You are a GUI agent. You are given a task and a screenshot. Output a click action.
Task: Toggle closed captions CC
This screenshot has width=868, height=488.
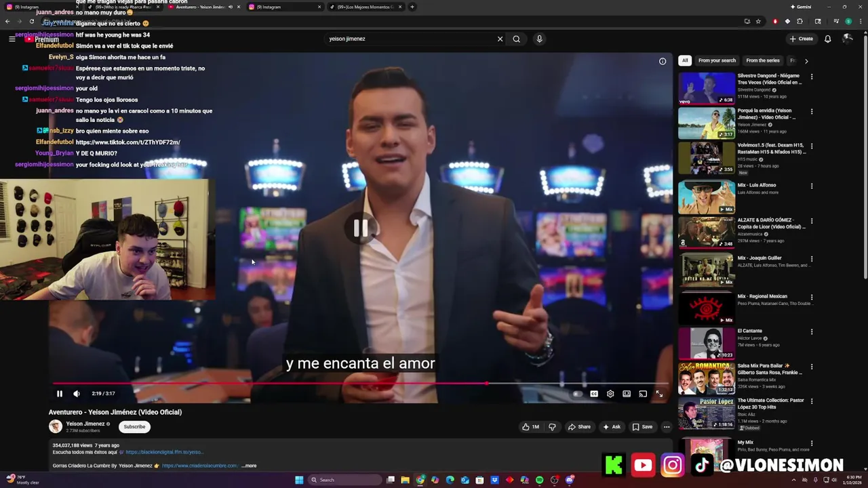tap(594, 394)
